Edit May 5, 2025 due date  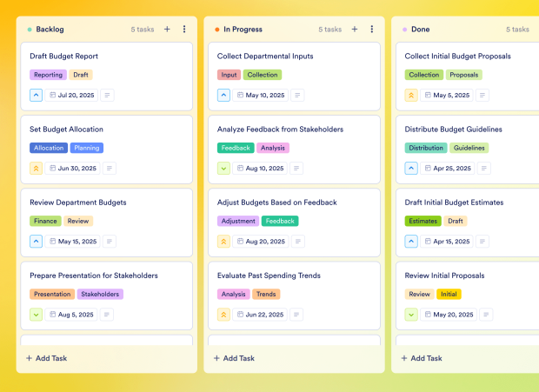pyautogui.click(x=447, y=95)
